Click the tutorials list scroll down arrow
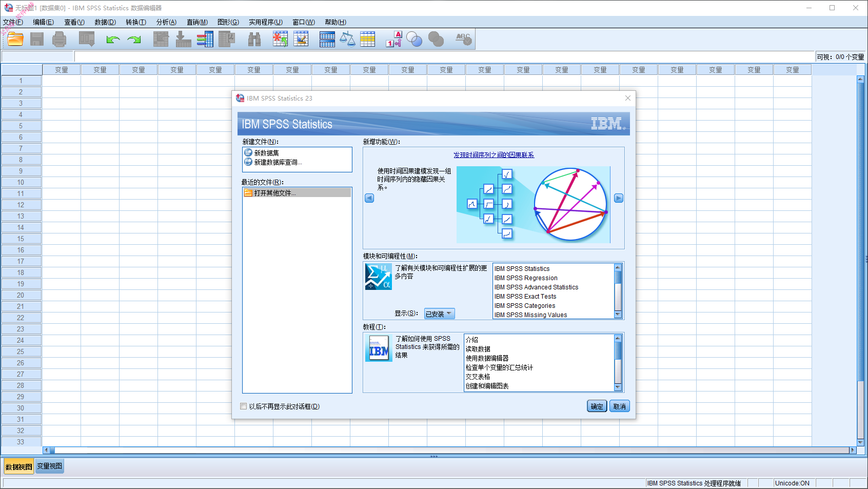Viewport: 868px width, 489px height. [618, 387]
